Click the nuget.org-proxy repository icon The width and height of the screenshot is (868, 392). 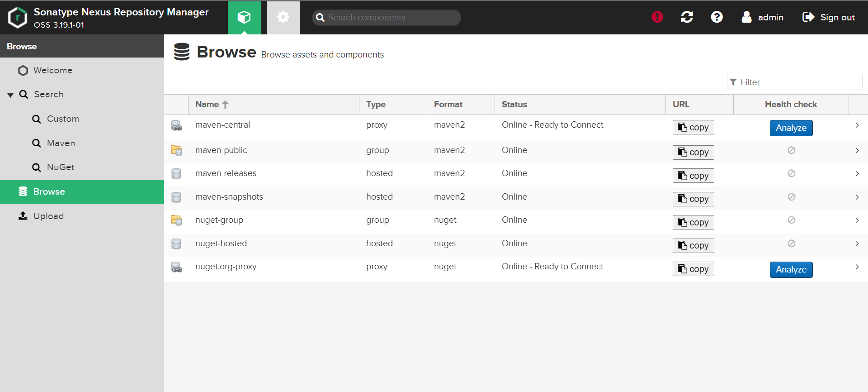pos(176,267)
